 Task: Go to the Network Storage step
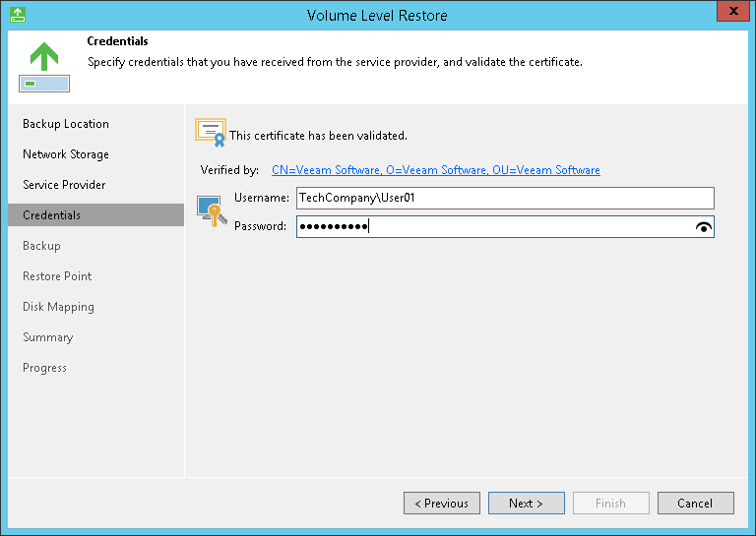[x=66, y=154]
